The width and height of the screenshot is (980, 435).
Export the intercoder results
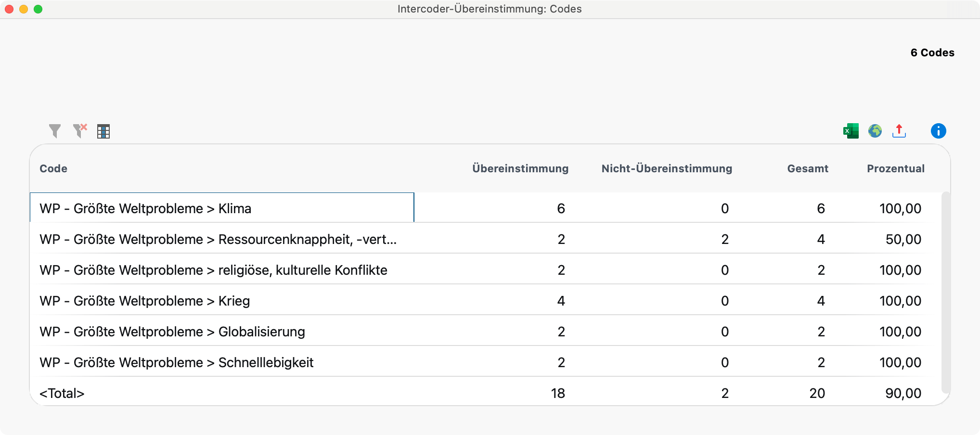point(900,130)
